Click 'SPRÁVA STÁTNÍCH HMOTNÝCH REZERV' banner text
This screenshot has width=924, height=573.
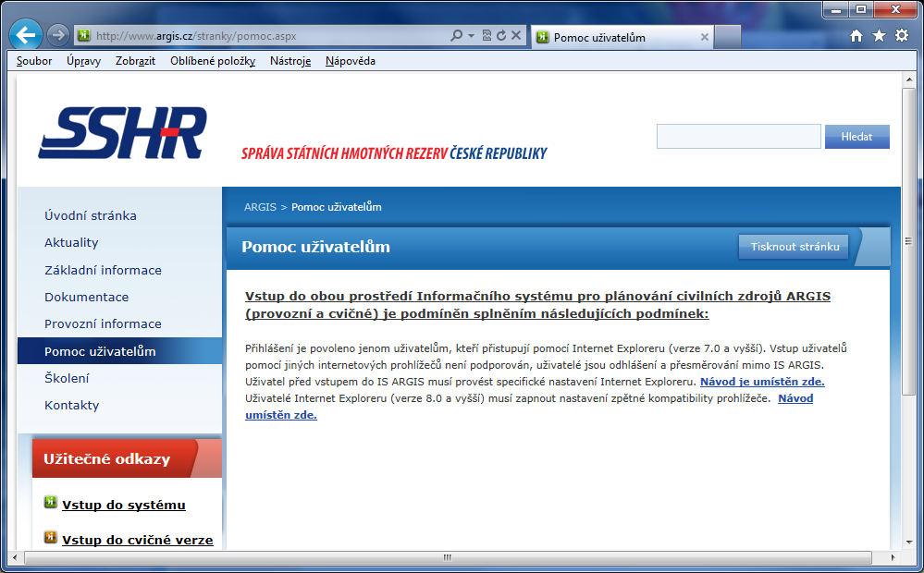coord(345,153)
